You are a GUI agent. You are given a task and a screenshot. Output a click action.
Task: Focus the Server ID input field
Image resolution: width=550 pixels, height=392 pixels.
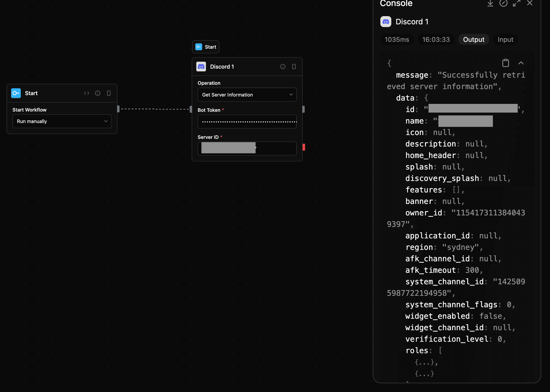click(x=247, y=148)
